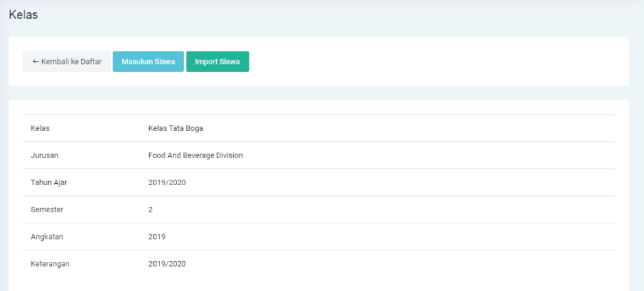Select the Semester field label

pyautogui.click(x=47, y=210)
